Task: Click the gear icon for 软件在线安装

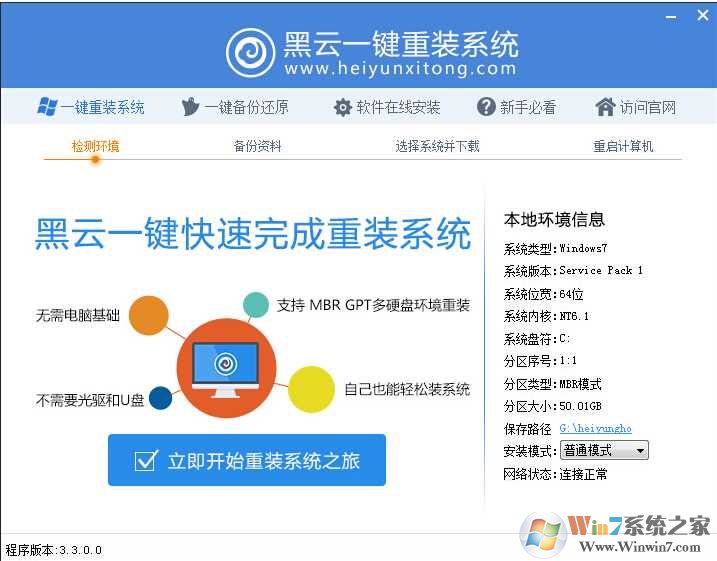Action: point(342,107)
